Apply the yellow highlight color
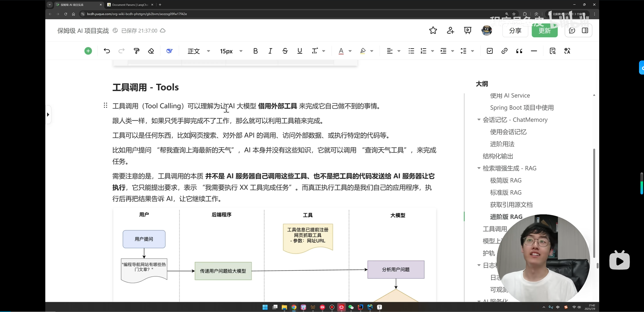Image resolution: width=644 pixels, height=312 pixels. pos(363,51)
